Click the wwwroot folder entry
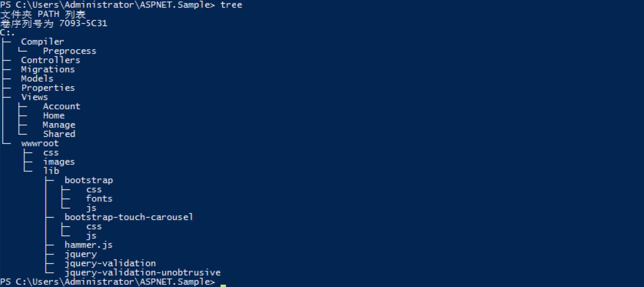This screenshot has height=287, width=644. coord(40,143)
